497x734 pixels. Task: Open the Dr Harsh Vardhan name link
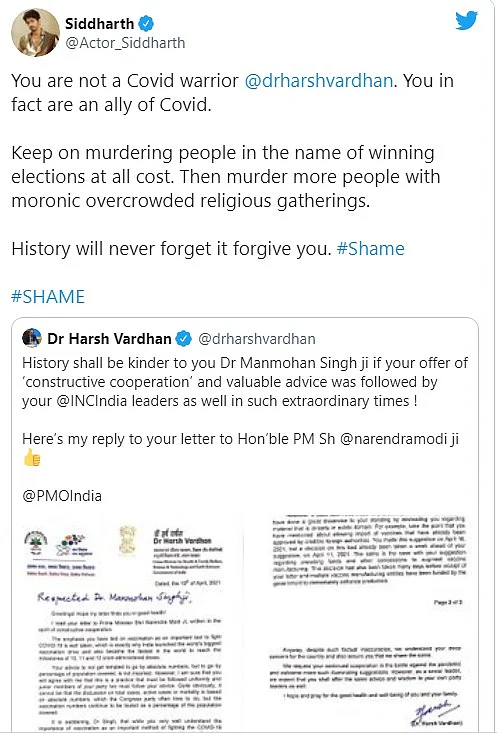[109, 338]
